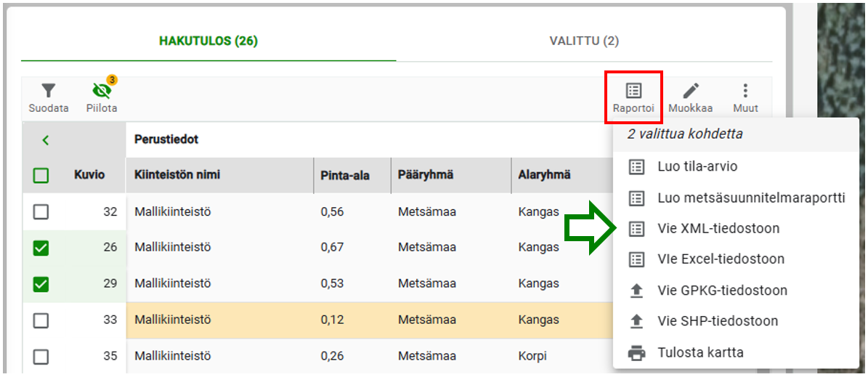The image size is (868, 377).
Task: Choose Luo metsäsuunnitelmaraportti option
Action: coord(736,198)
